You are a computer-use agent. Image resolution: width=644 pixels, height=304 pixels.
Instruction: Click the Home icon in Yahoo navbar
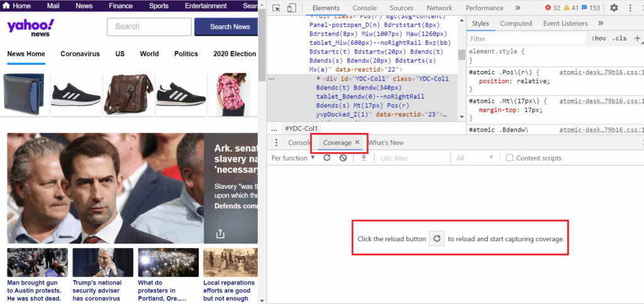(x=5, y=6)
